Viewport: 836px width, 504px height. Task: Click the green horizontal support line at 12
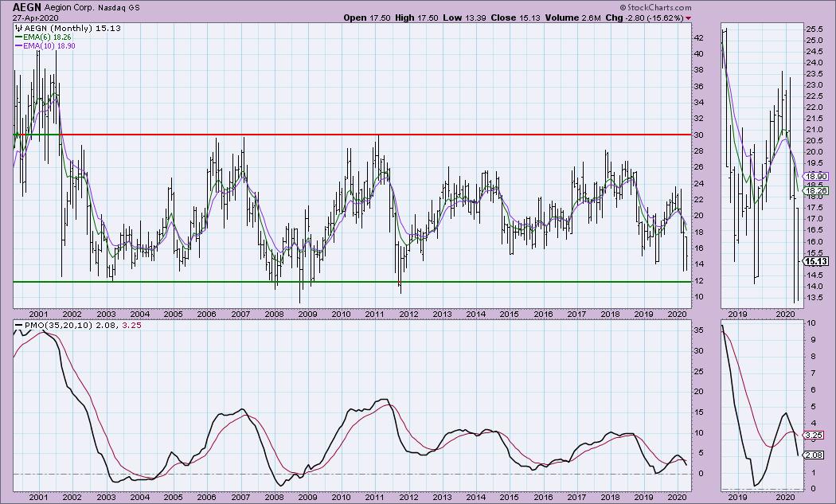click(x=352, y=282)
